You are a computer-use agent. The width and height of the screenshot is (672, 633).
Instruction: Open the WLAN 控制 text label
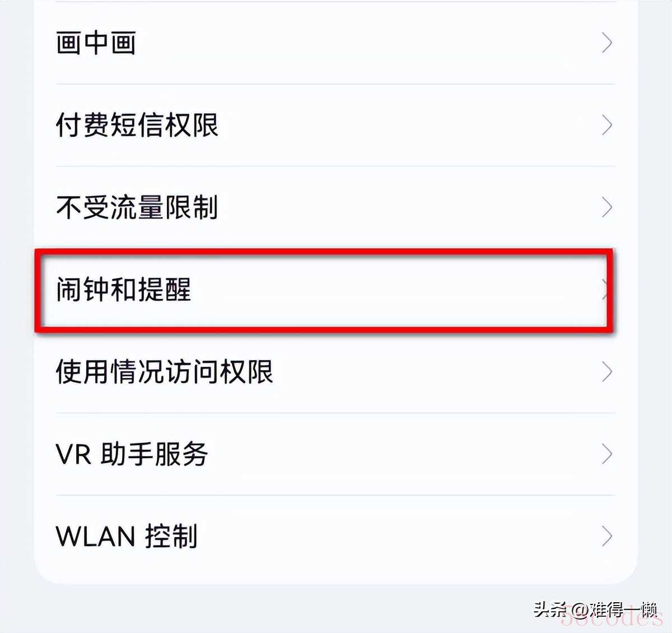click(127, 536)
